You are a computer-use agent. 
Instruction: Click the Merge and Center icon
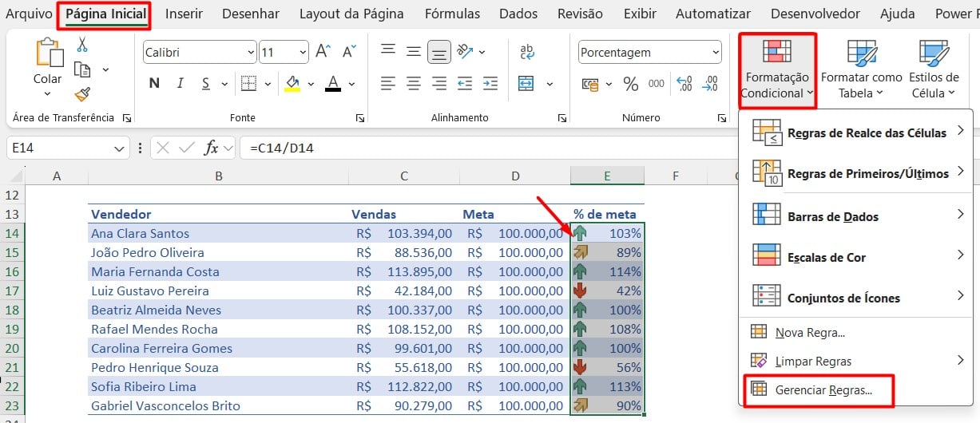(x=526, y=83)
